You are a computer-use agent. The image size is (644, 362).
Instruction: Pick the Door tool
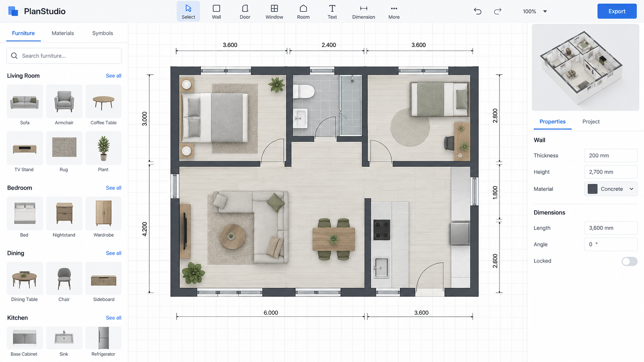point(245,12)
